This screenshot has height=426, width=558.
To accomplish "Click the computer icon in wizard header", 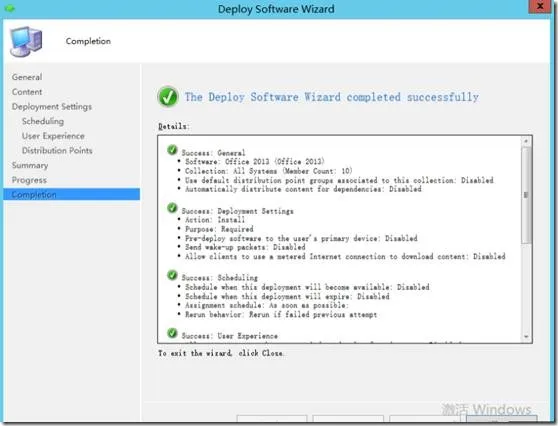I will [x=26, y=41].
